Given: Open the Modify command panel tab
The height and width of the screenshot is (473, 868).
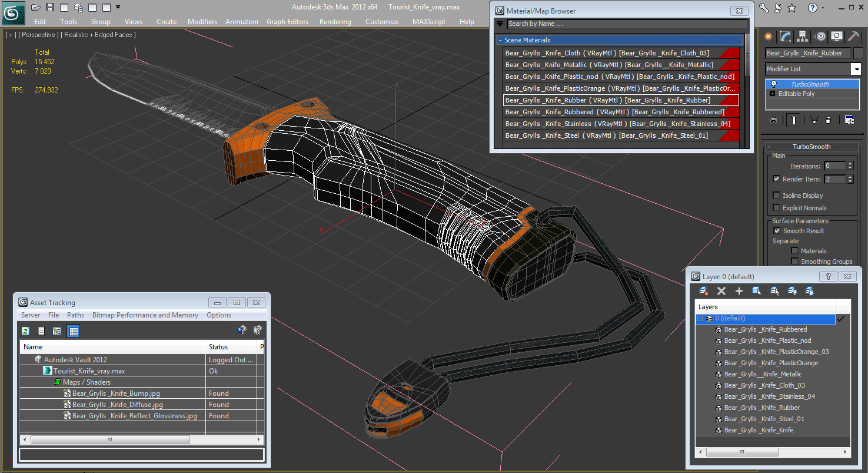Looking at the screenshot, I should tap(785, 37).
